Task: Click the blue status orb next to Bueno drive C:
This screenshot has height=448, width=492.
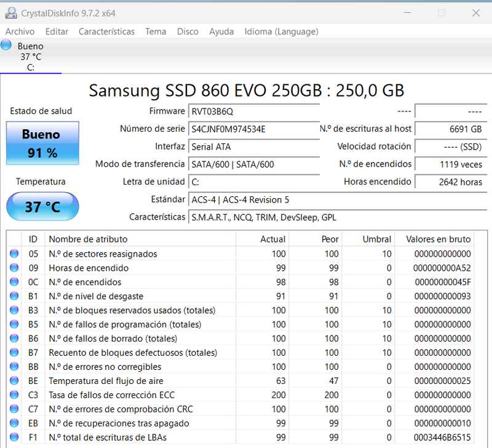Action: tap(6, 45)
